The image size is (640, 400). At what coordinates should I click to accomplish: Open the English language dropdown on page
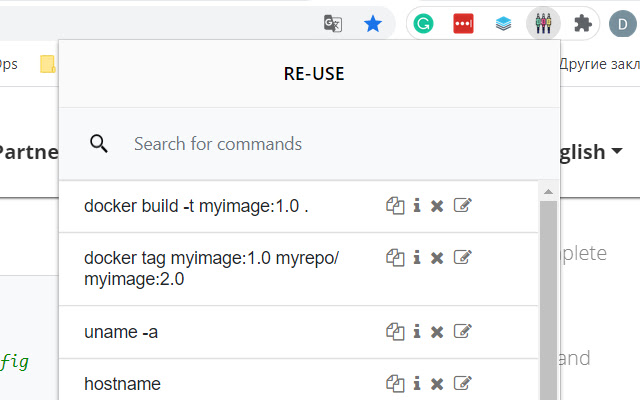coord(591,152)
